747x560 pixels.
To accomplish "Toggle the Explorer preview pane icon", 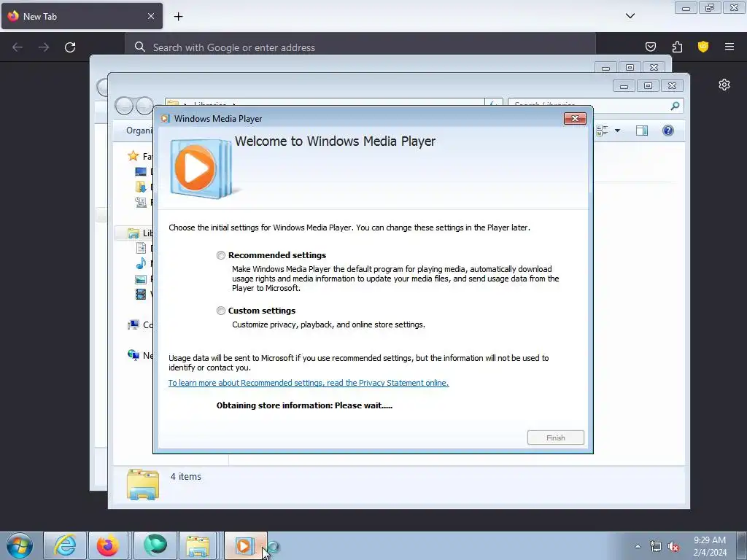I will tap(642, 131).
